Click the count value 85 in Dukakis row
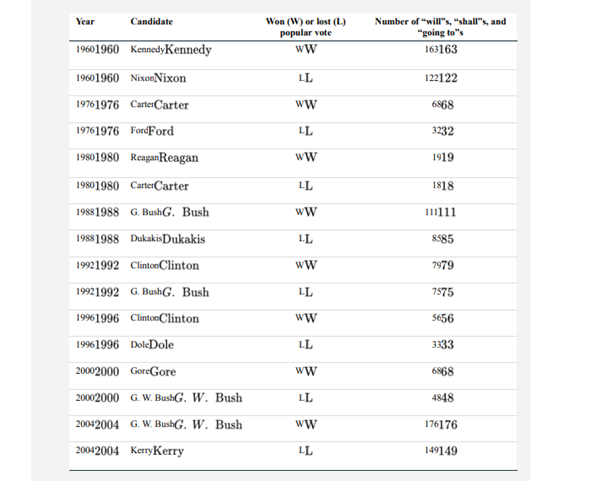This screenshot has width=613, height=481. point(441,239)
